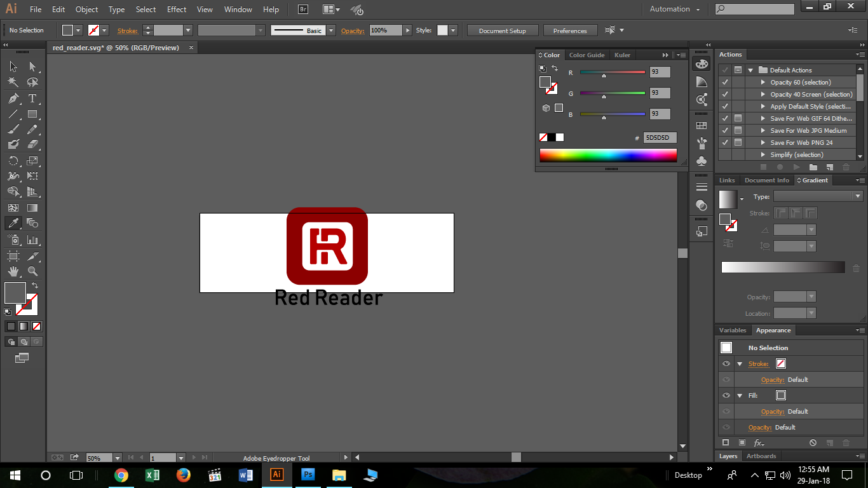Open the Symbols club-shaped dock icon
The width and height of the screenshot is (868, 488).
point(702,161)
